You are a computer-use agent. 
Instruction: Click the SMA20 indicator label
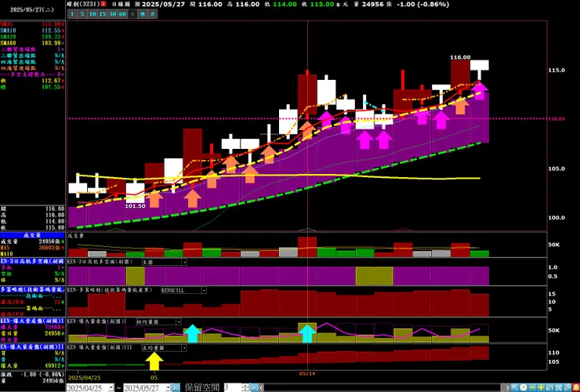click(8, 37)
